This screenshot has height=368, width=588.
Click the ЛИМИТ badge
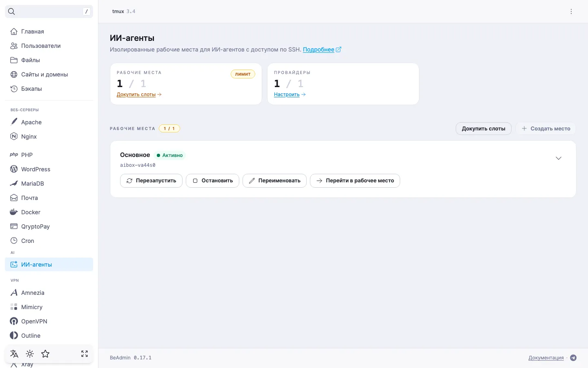(243, 74)
